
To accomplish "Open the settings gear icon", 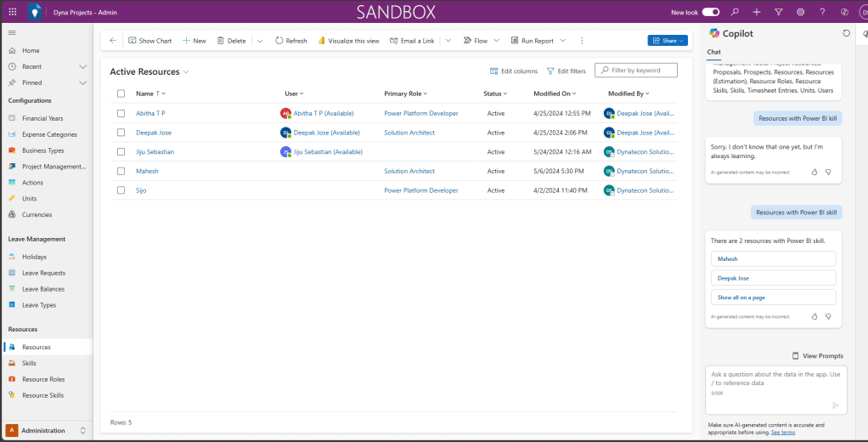I will pos(800,12).
